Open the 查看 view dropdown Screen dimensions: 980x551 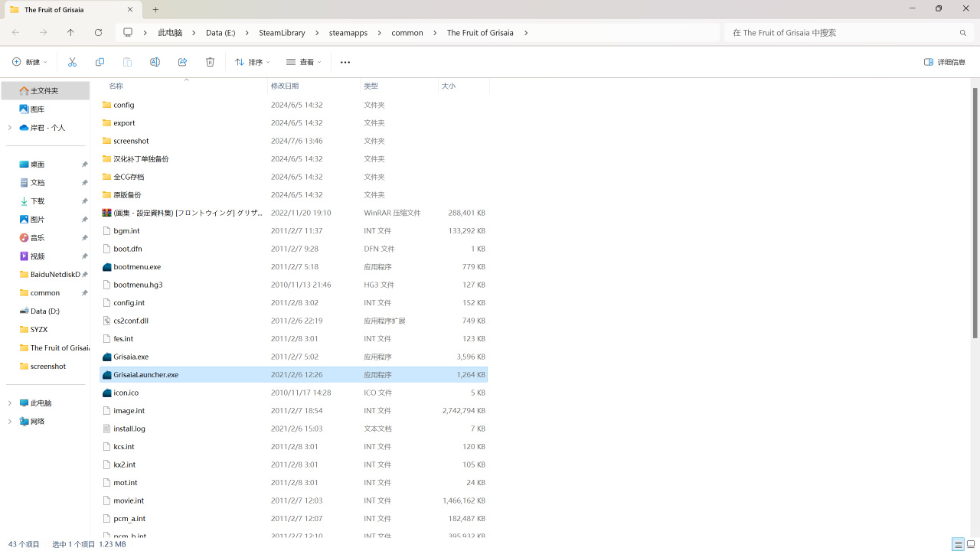304,62
